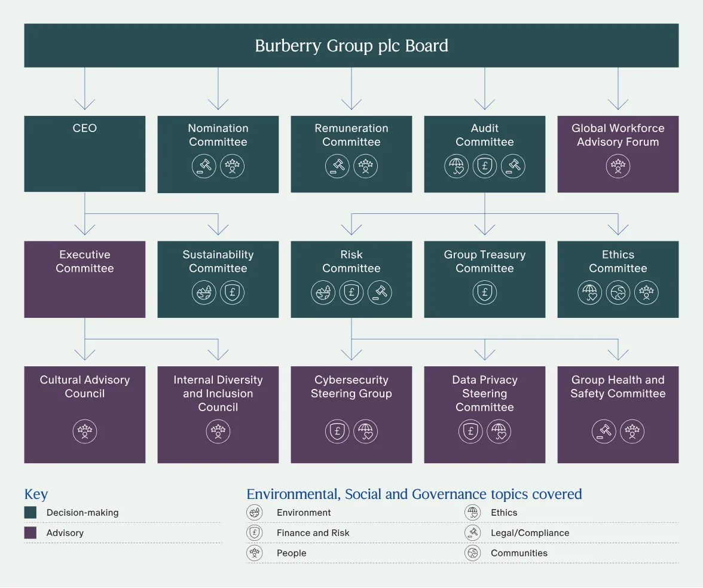This screenshot has height=588, width=703.
Task: Click the Advisory legend label
Action: pyautogui.click(x=65, y=532)
